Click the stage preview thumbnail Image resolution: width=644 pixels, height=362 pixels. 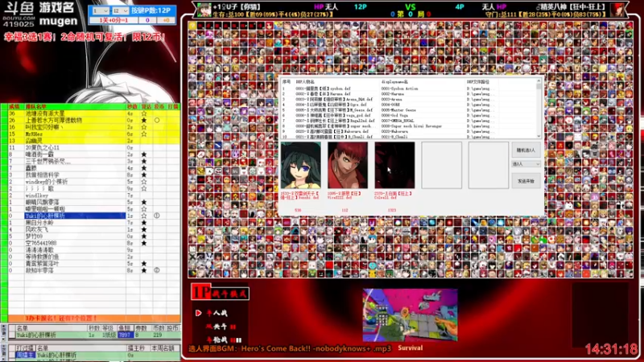coord(410,315)
